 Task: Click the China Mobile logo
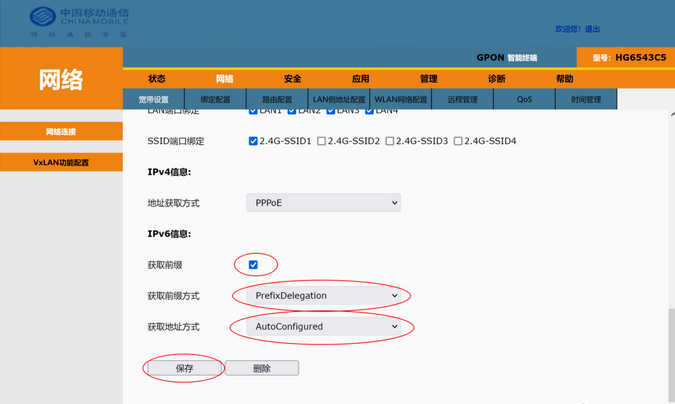[70, 21]
